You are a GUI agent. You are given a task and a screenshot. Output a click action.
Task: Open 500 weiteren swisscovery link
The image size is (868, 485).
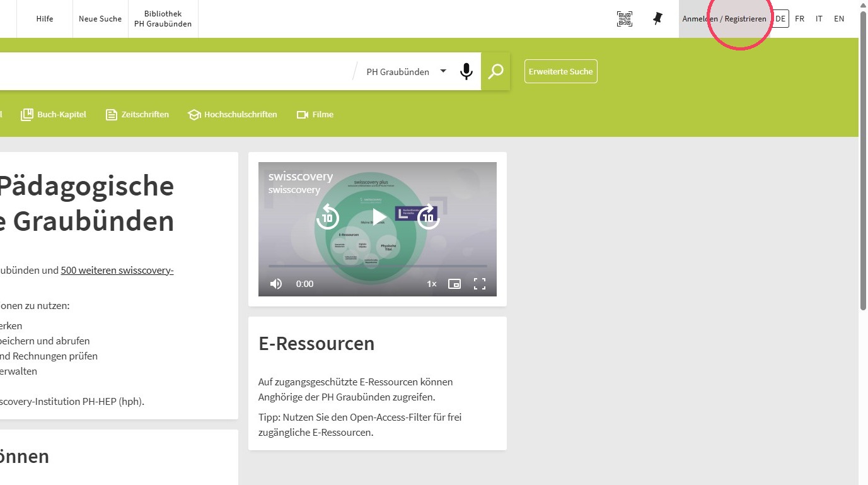(117, 271)
